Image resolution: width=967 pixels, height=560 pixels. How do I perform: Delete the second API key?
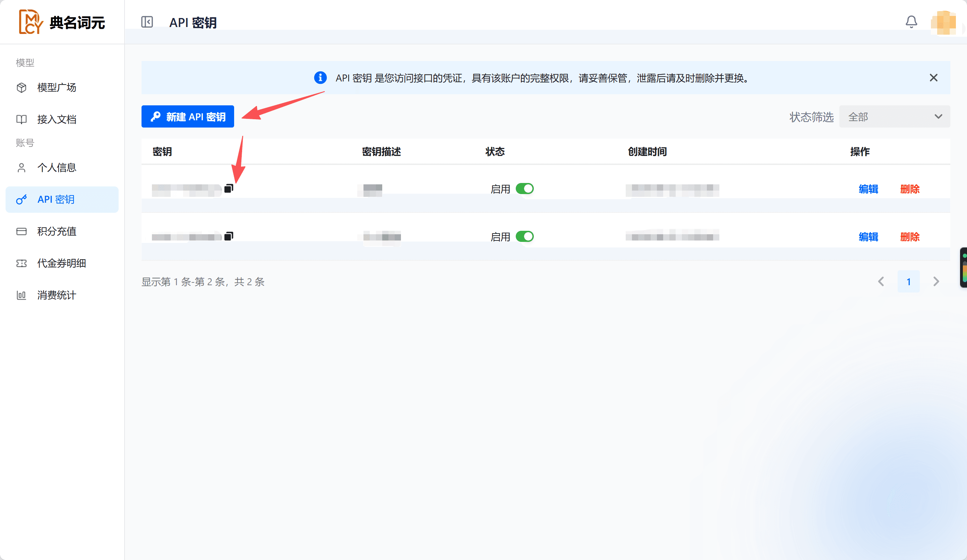pyautogui.click(x=910, y=237)
